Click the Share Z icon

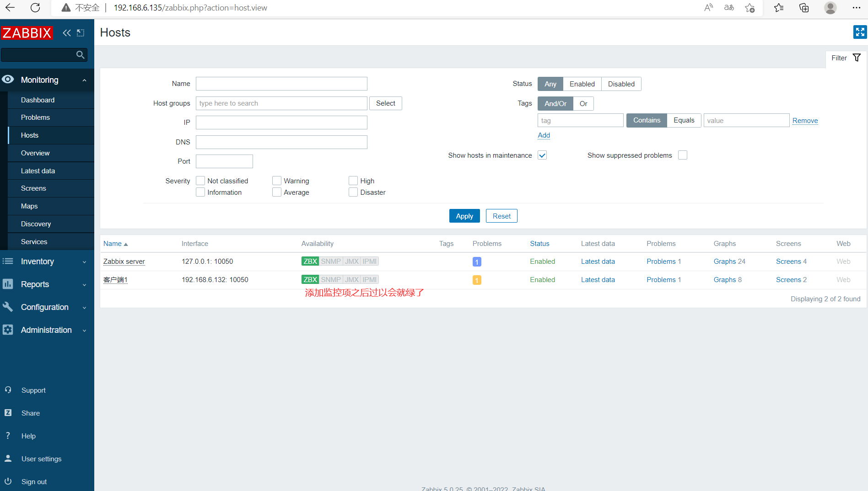[8, 413]
